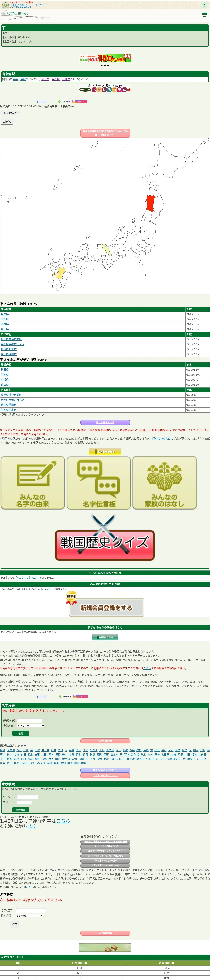Focus the 家紋検索 キーワード input

(28, 797)
